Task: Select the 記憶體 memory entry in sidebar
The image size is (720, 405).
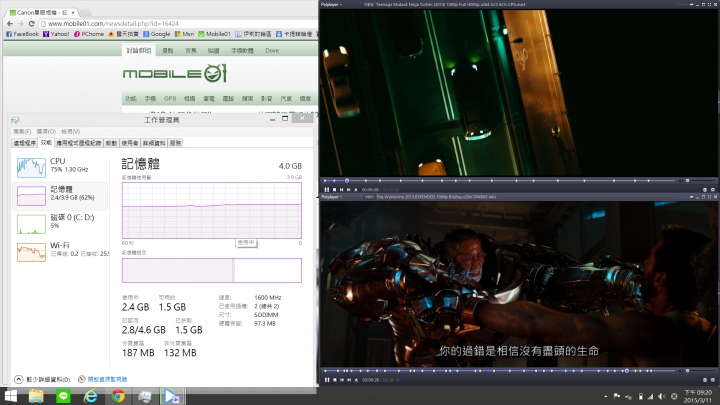Action: pos(60,196)
